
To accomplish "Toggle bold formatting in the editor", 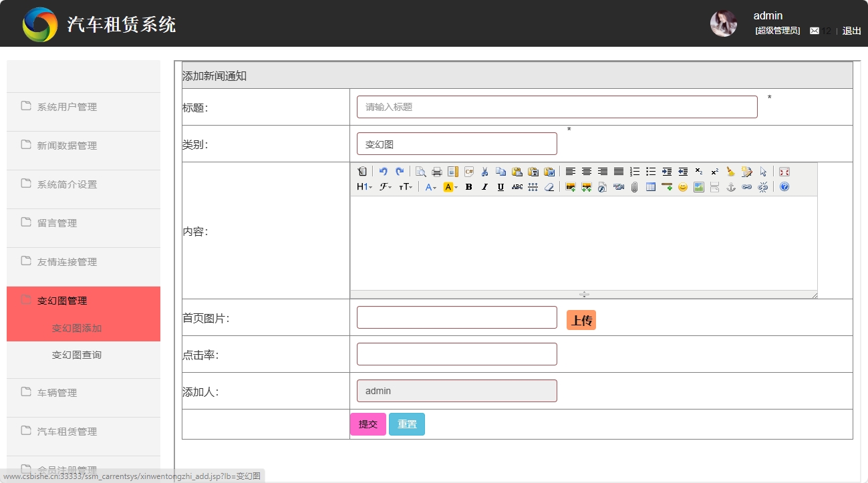I will (x=468, y=187).
